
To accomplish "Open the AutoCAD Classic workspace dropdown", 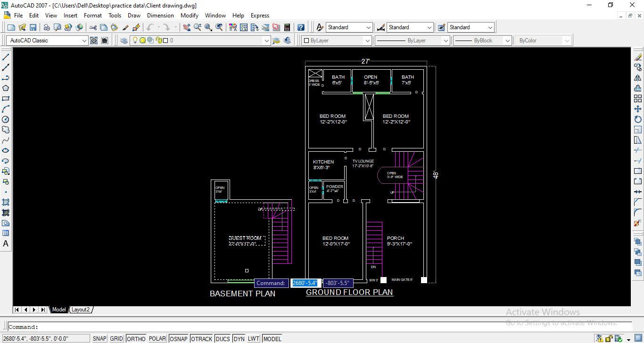I will coord(84,41).
